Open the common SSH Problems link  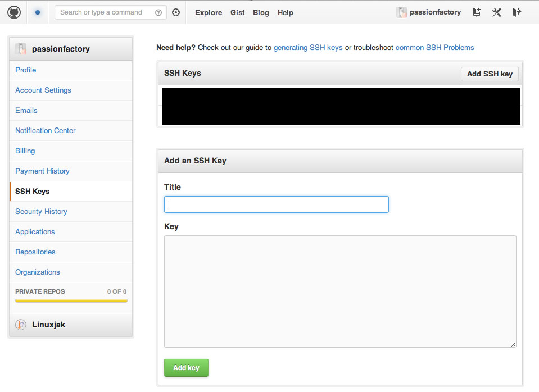pos(435,47)
